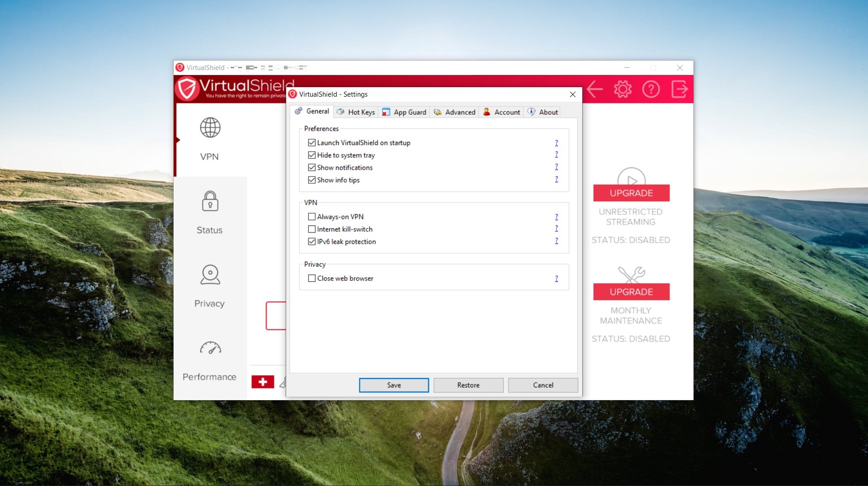Click the VirtualShield shield logo

pos(188,89)
